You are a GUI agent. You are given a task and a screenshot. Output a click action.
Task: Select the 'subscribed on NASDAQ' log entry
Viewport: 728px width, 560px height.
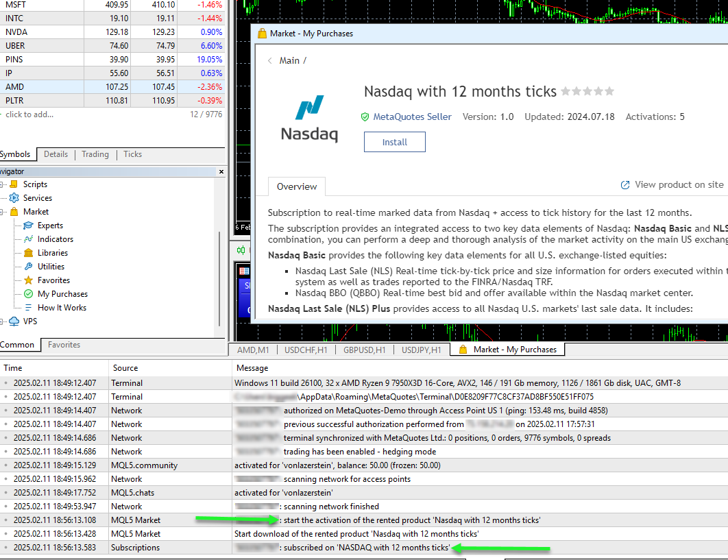(x=364, y=548)
